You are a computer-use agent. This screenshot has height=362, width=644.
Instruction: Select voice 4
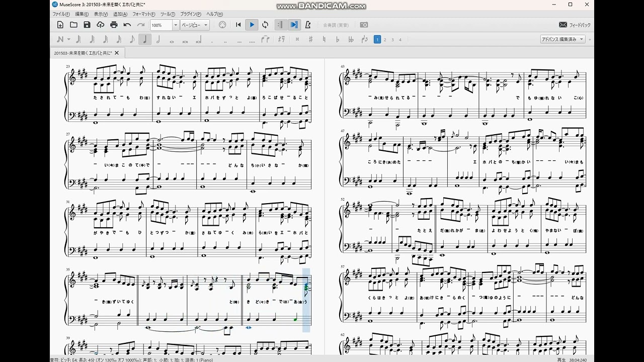pos(400,39)
